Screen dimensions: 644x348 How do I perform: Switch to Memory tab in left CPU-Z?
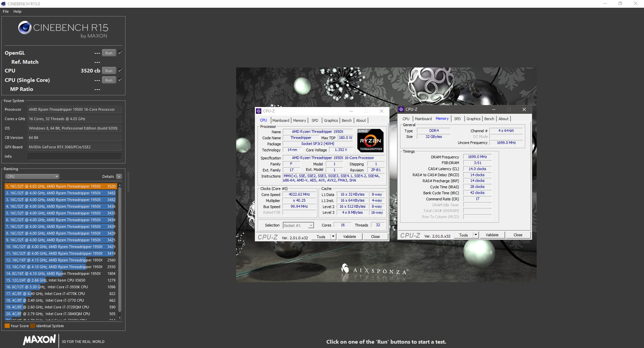click(x=300, y=120)
